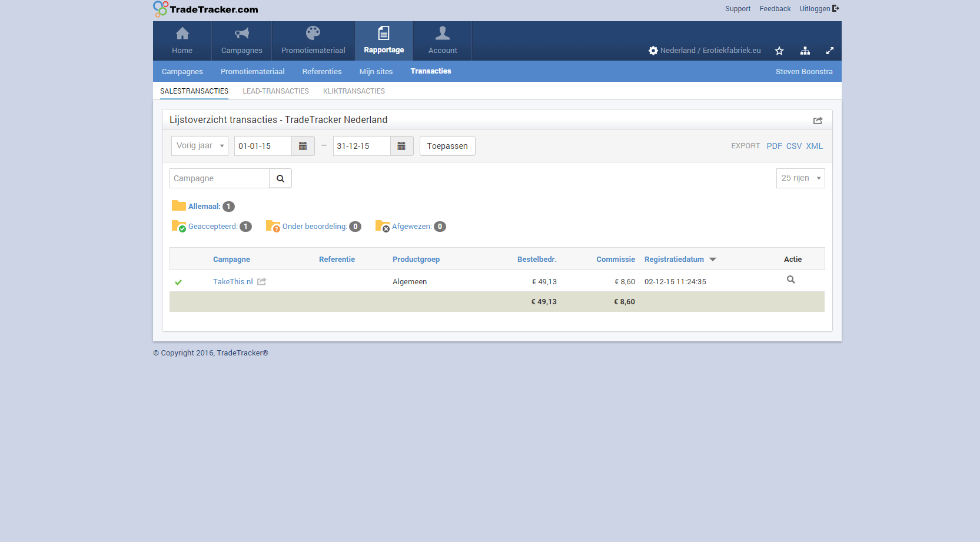Click the green accepted checkmark in the row

click(x=178, y=282)
